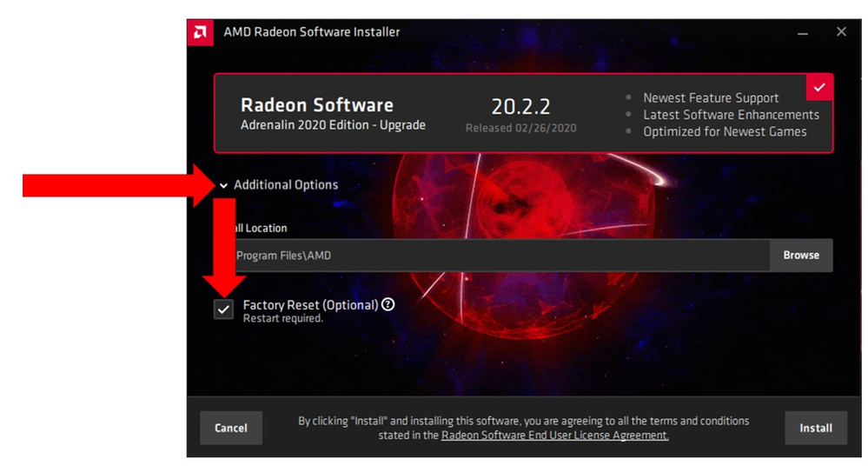Click the version number 20.2.2 text
Viewport: 868px width, 472px height.
[x=521, y=106]
